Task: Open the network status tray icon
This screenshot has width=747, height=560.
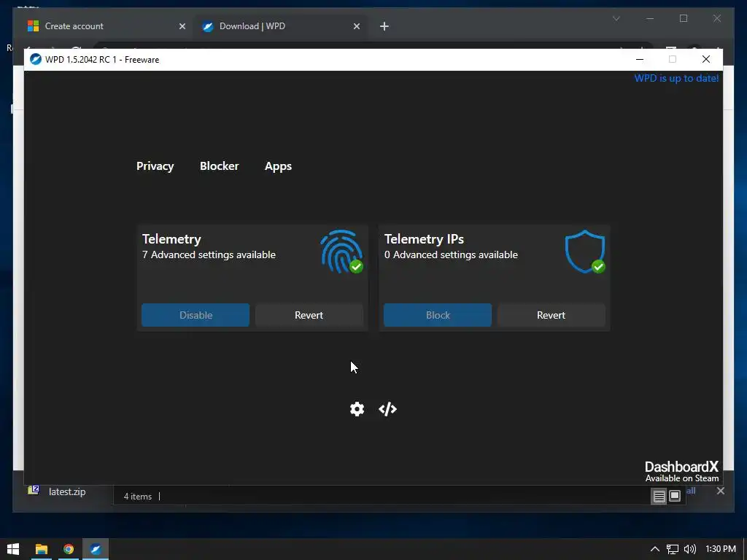Action: pos(672,549)
